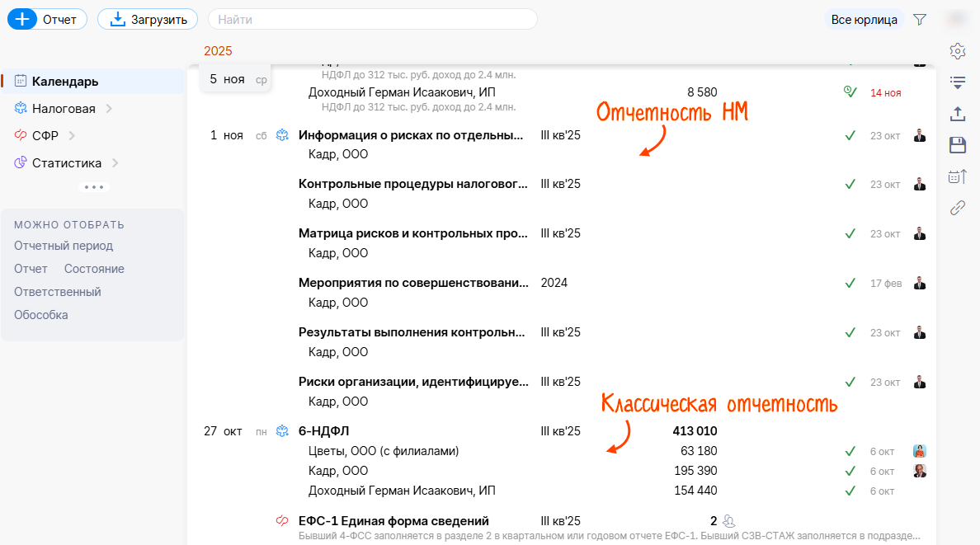Click the filter funnel icon
Screen dimensions: 980x545
(x=920, y=19)
